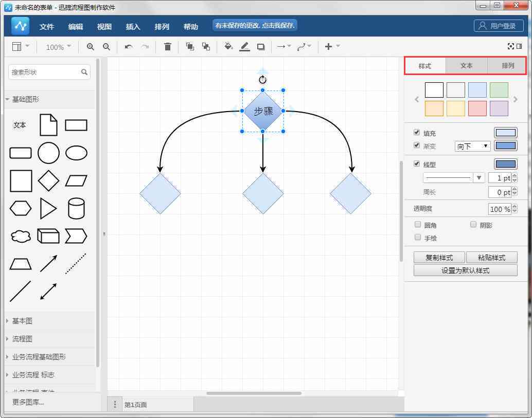The image size is (532, 418).
Task: Pick the note page shape
Action: point(48,125)
